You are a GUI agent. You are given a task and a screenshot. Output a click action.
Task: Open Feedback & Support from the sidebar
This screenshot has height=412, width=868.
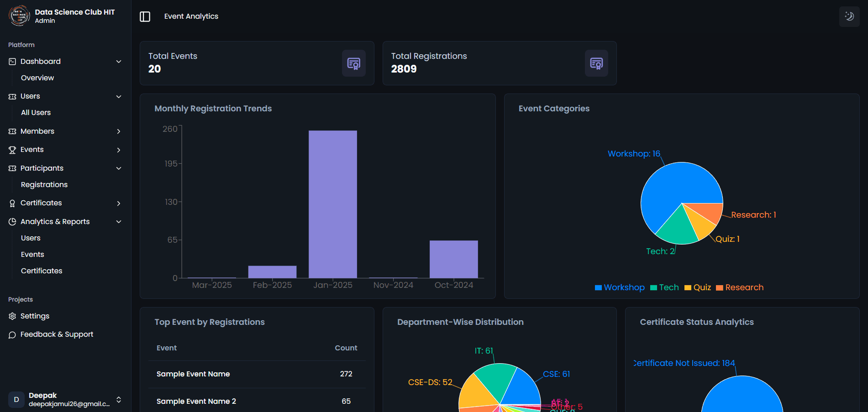[x=57, y=334]
